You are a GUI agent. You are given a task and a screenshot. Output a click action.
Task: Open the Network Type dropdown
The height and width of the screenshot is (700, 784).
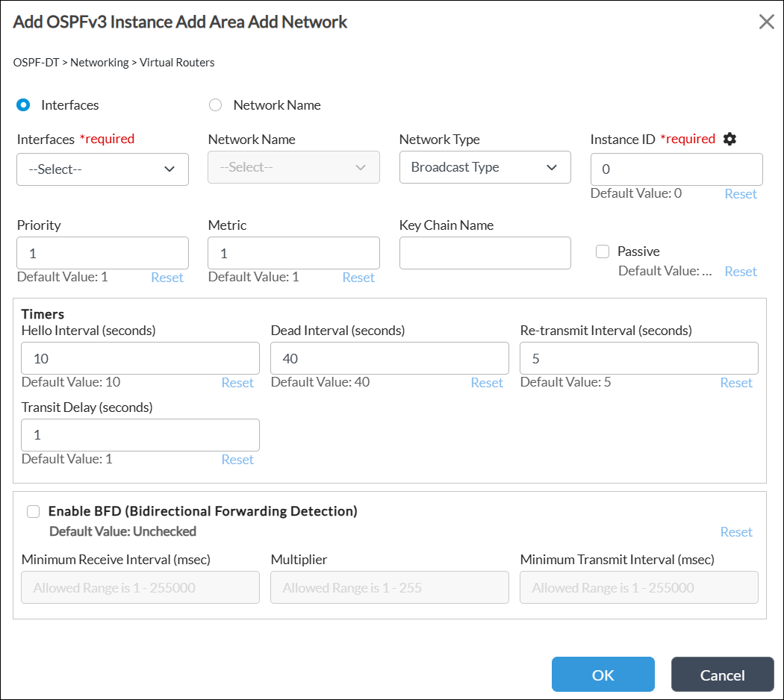coord(485,166)
